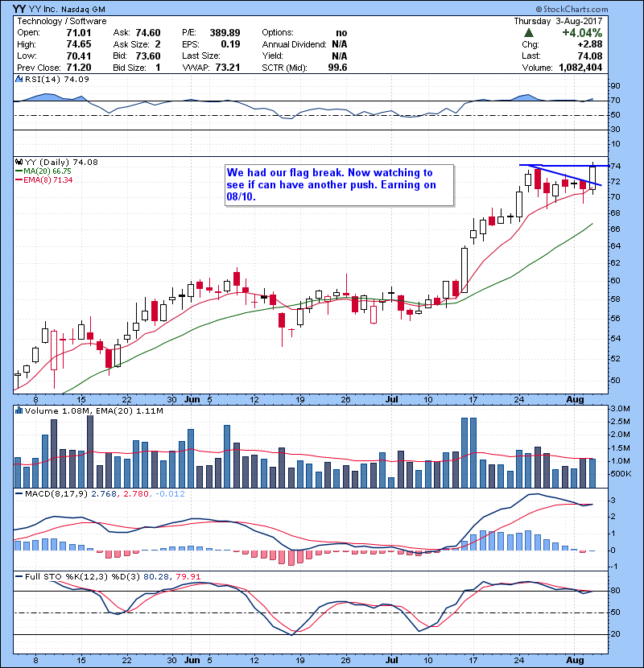Click the 'YY Inc. Nasdaq GM' company name
The height and width of the screenshot is (668, 644).
[x=68, y=9]
